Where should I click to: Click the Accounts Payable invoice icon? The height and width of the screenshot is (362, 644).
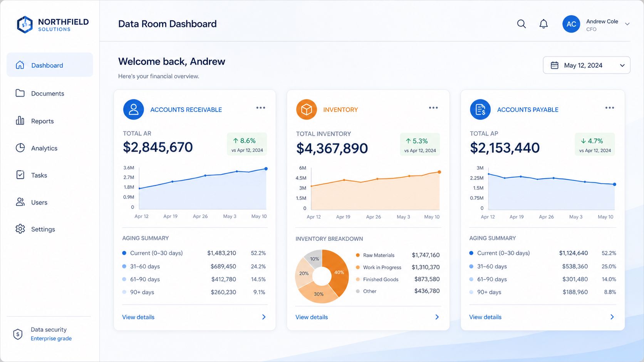[480, 109]
